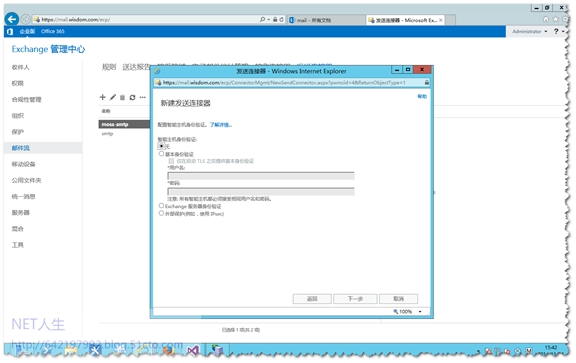576x363 pixels.
Task: Select Exchange 服务器身份验证 radio option
Action: pos(161,206)
